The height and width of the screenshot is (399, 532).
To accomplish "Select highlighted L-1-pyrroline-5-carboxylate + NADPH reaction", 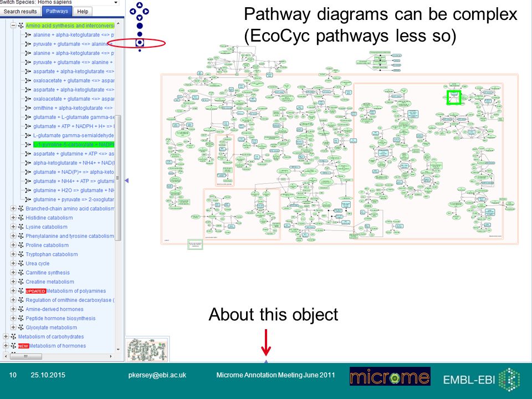I will point(74,145).
